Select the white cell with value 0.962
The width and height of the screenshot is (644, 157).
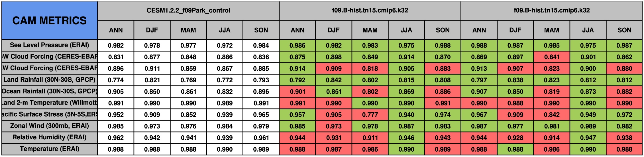[x=116, y=138]
